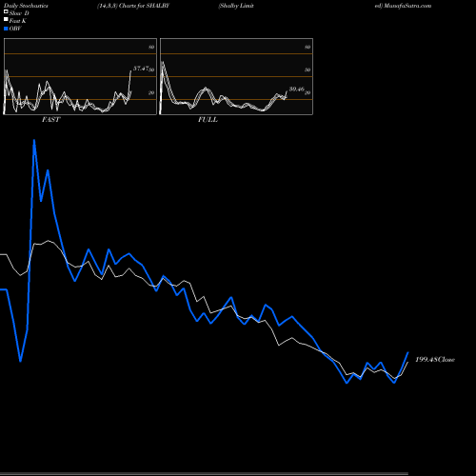Viewport: 476px width, 476px height.
Task: Click the Fast K legend swatch
Action: [x=6, y=20]
